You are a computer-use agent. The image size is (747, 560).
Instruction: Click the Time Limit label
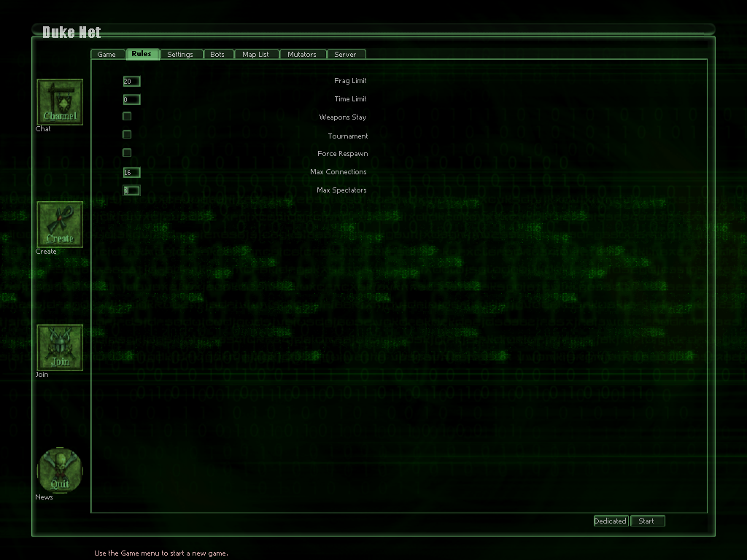[350, 98]
